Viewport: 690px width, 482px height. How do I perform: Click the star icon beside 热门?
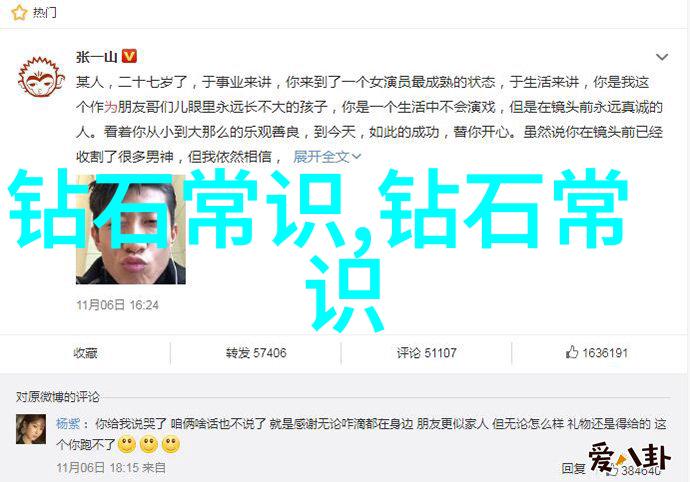pyautogui.click(x=19, y=12)
